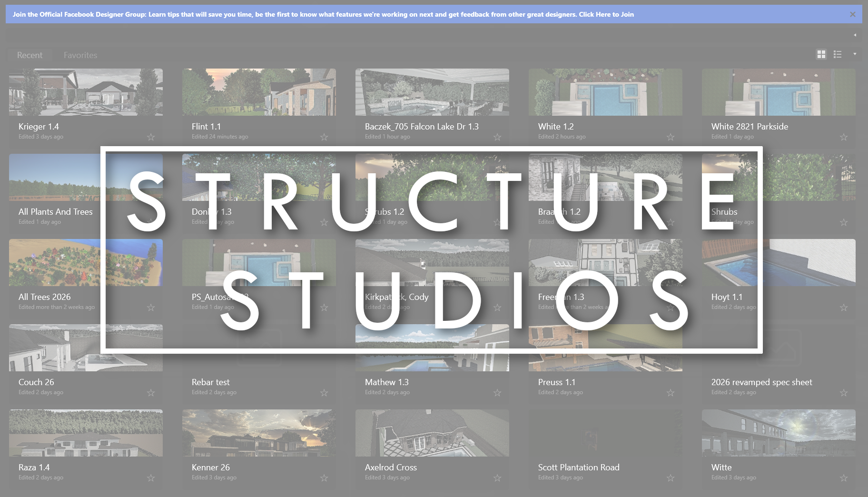Screen dimensions: 868x497
Task: Open Click Here to Join banner link
Action: (x=606, y=14)
